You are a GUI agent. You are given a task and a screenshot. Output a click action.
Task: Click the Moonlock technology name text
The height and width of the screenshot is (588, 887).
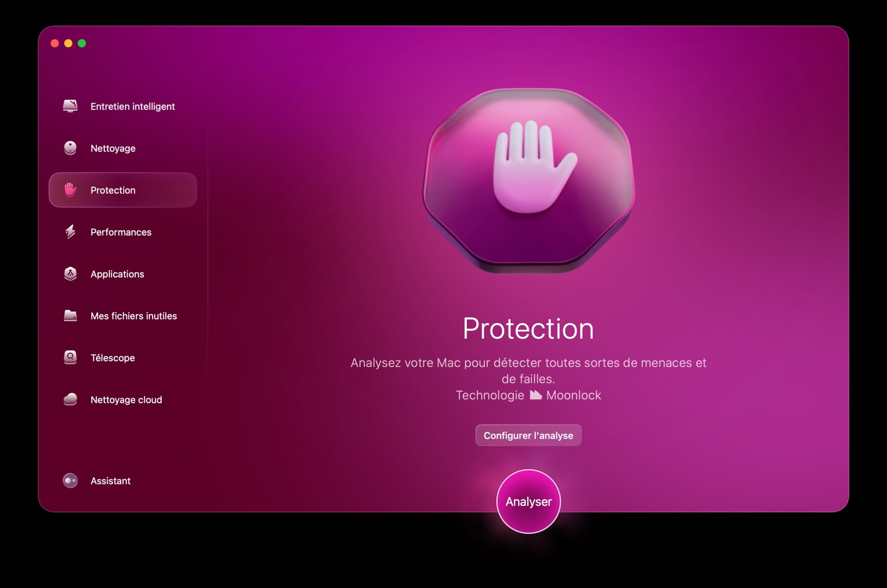[x=573, y=395]
